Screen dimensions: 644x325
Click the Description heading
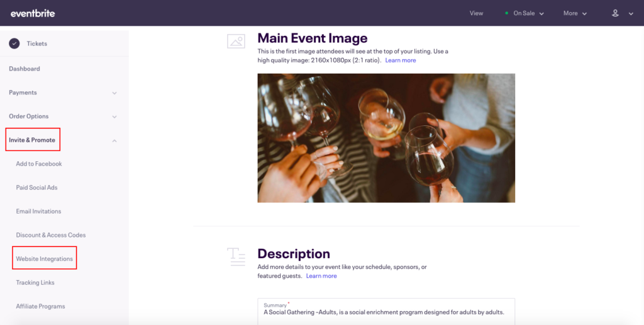tap(294, 253)
